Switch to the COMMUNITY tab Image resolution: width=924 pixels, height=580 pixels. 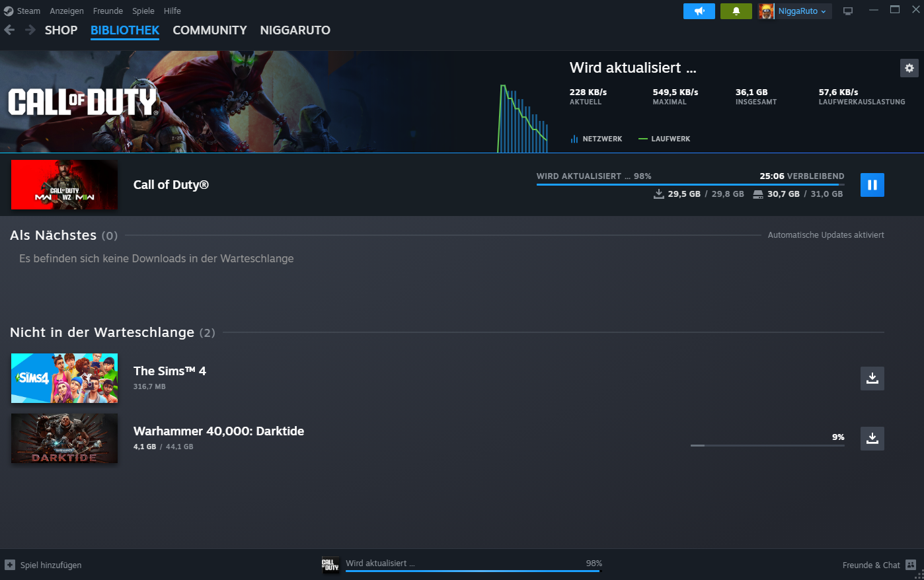(210, 30)
